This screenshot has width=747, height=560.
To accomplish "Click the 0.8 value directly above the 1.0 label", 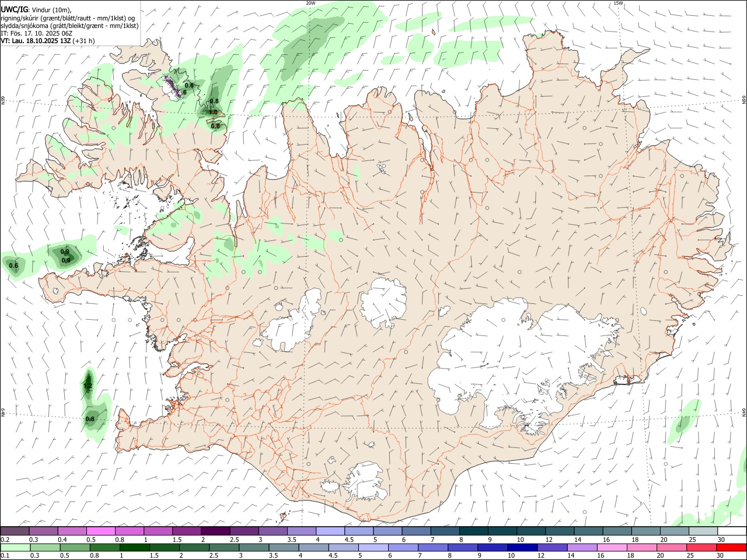I will coord(214,101).
